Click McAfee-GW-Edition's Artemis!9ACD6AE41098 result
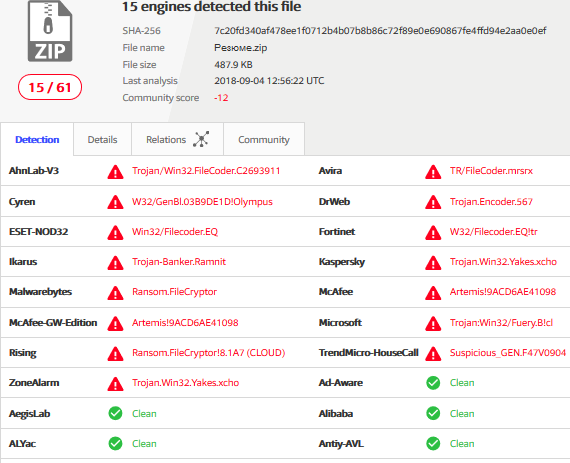Viewport: 570px width, 463px height. coord(185,323)
